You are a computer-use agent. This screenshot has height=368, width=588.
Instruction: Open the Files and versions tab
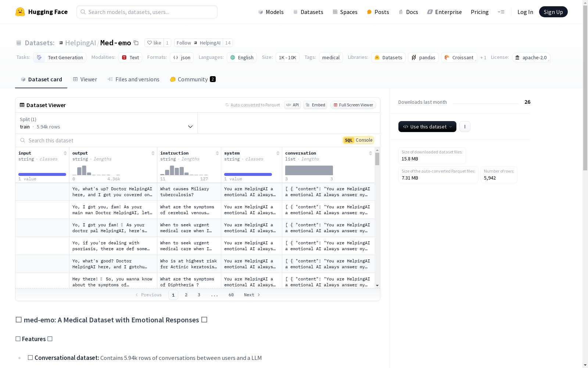point(133,79)
